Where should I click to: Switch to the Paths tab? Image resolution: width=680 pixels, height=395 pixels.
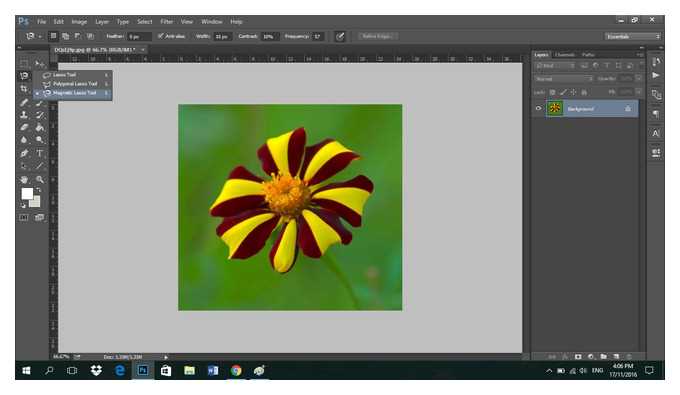click(x=588, y=55)
